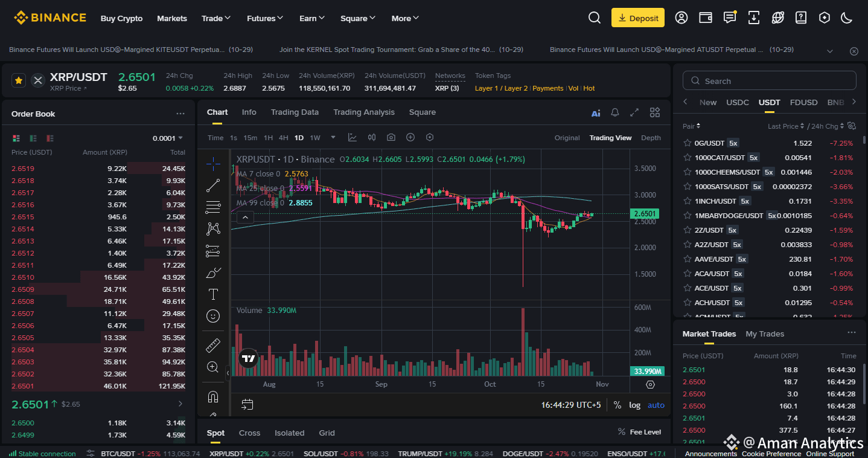Open Buy Crypto link
Viewport: 868px width, 458px height.
pos(121,18)
